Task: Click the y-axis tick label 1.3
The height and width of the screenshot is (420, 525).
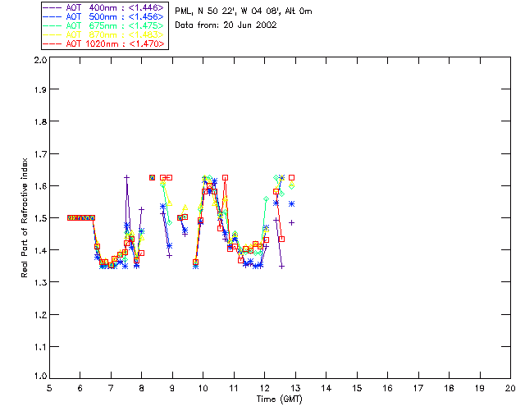Action: (x=40, y=282)
